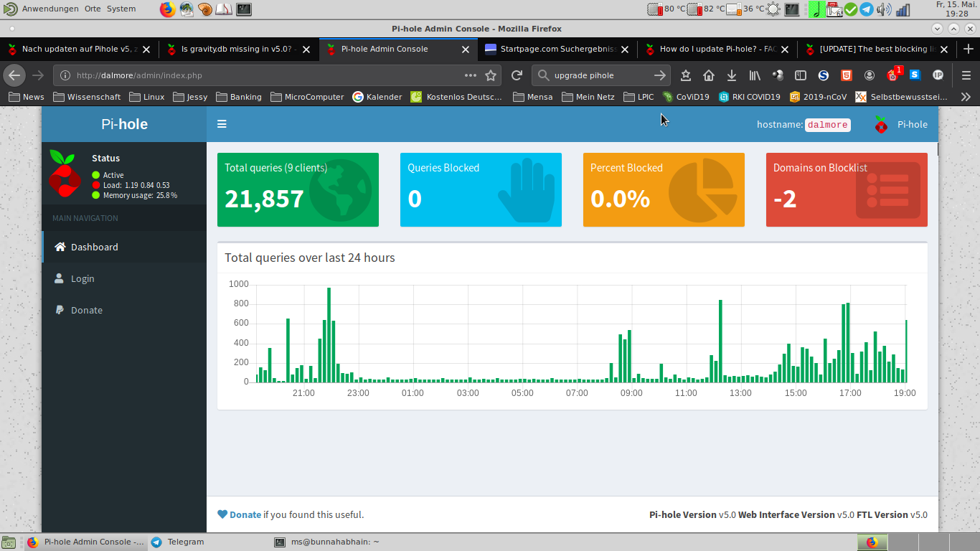980x551 pixels.
Task: Open the 2019-nCoV bookmark
Action: [818, 97]
